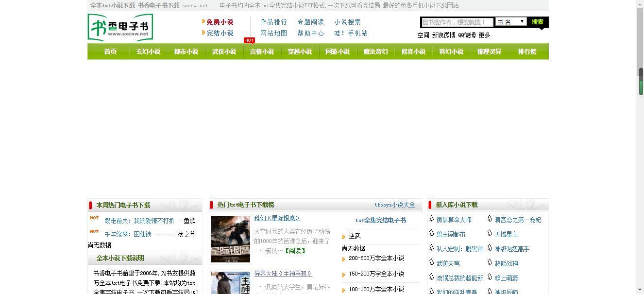Click the 书香电子书 site logo
644x294 pixels.
[x=120, y=27]
